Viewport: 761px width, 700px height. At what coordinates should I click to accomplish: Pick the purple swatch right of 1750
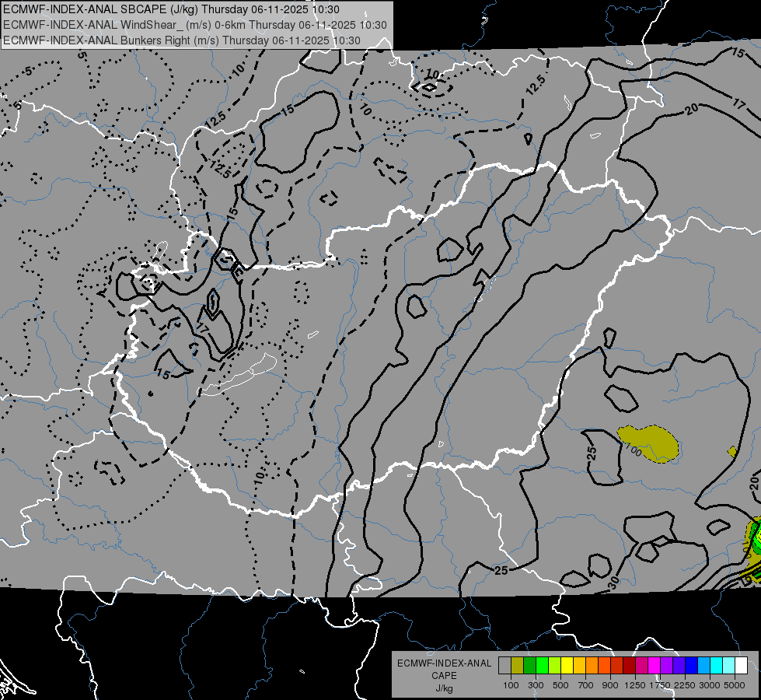(666, 665)
